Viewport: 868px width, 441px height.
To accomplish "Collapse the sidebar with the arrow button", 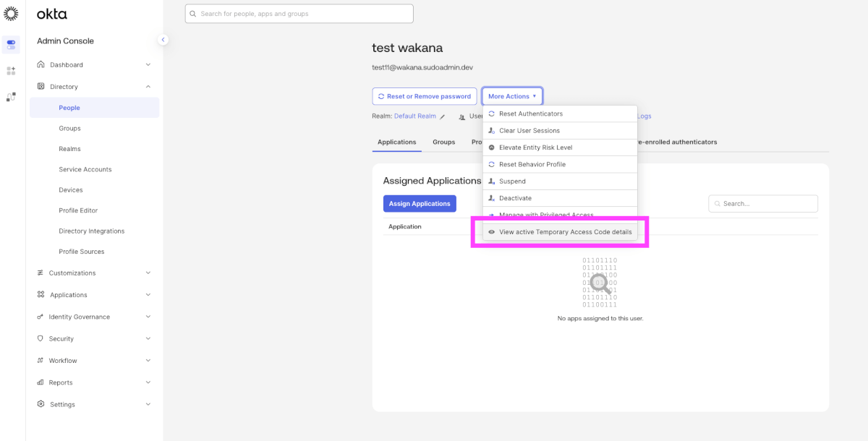I will pos(163,40).
